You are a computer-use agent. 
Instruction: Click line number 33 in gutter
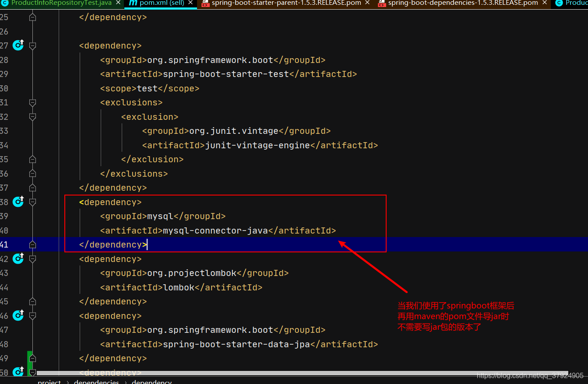4,131
